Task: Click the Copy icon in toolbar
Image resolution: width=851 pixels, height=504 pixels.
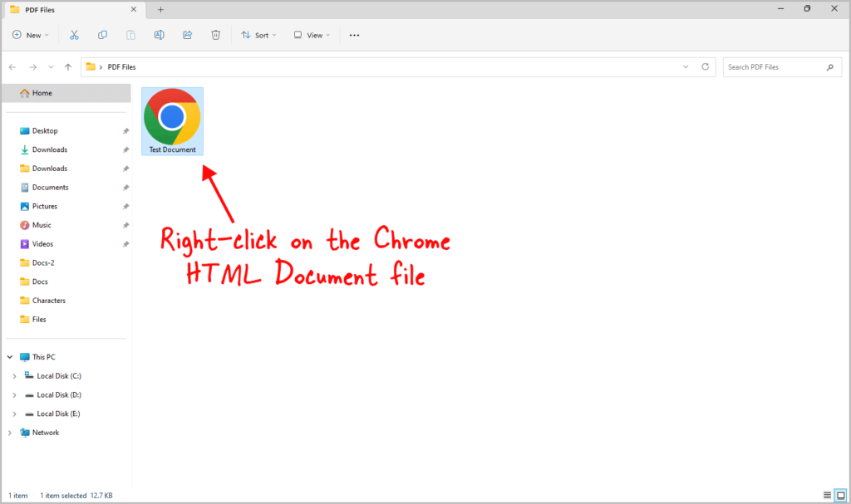Action: (102, 35)
